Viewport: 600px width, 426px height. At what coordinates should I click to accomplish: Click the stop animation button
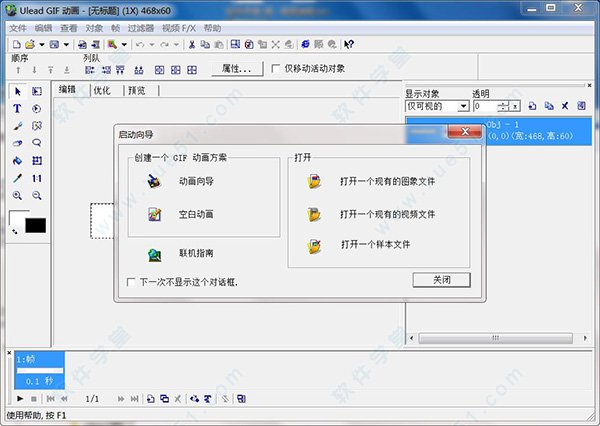click(x=34, y=399)
